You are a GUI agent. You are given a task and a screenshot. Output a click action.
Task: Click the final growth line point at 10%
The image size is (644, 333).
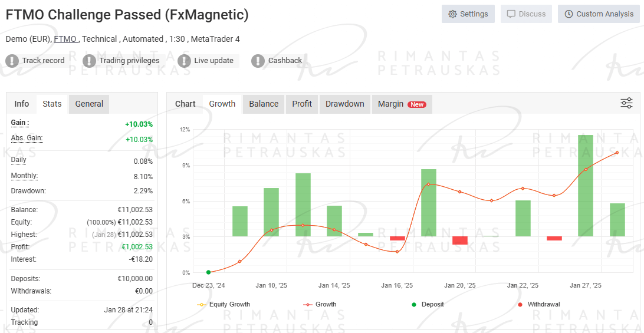click(x=617, y=153)
